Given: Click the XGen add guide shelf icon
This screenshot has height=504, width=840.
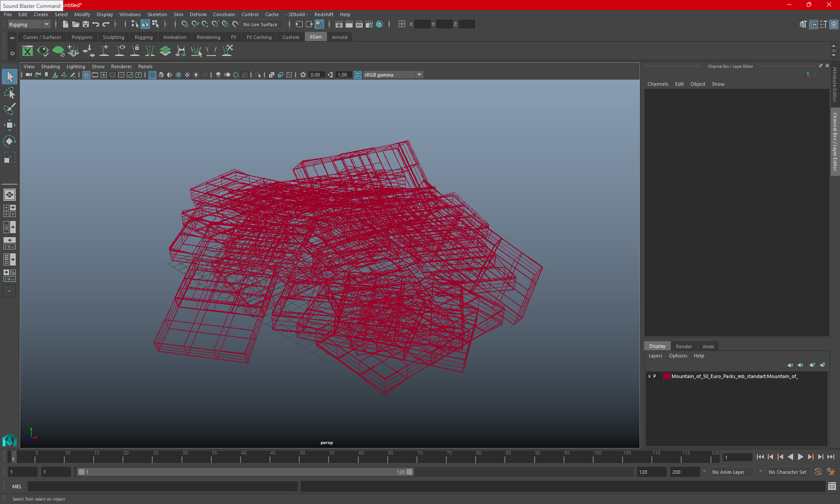Looking at the screenshot, I should coord(104,51).
